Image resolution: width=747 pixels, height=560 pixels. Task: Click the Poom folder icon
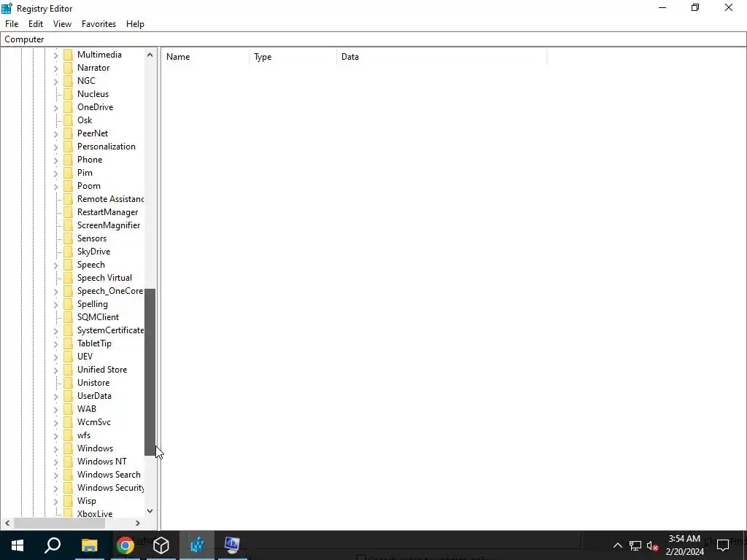(68, 186)
